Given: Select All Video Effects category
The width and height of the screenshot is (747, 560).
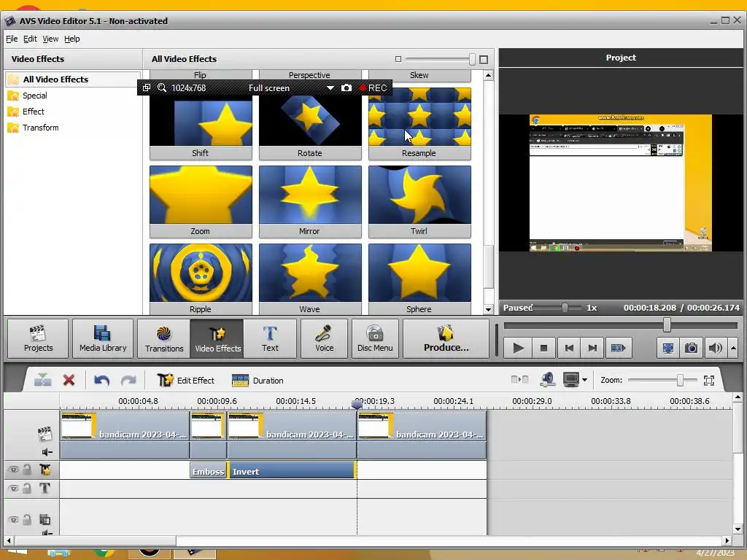Looking at the screenshot, I should tap(73, 79).
